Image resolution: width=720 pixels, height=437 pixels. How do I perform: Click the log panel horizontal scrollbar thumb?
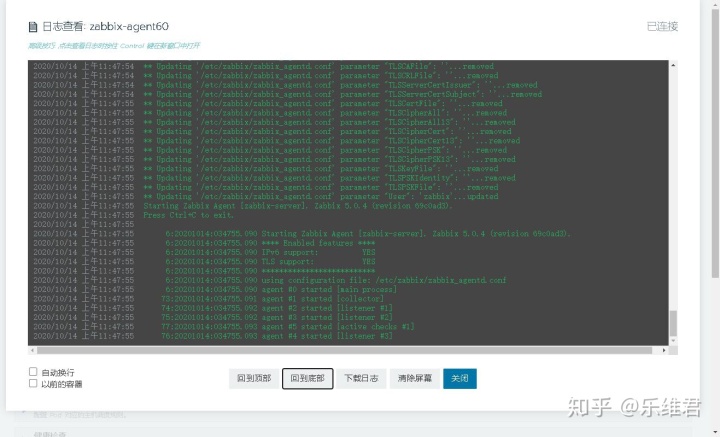344,350
